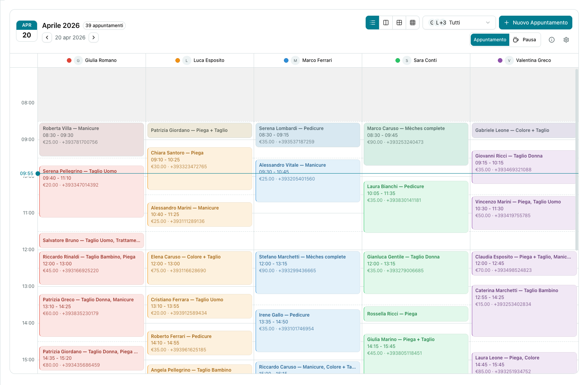Open Roberta Villa Manicure appointment
The width and height of the screenshot is (588, 385).
point(92,140)
